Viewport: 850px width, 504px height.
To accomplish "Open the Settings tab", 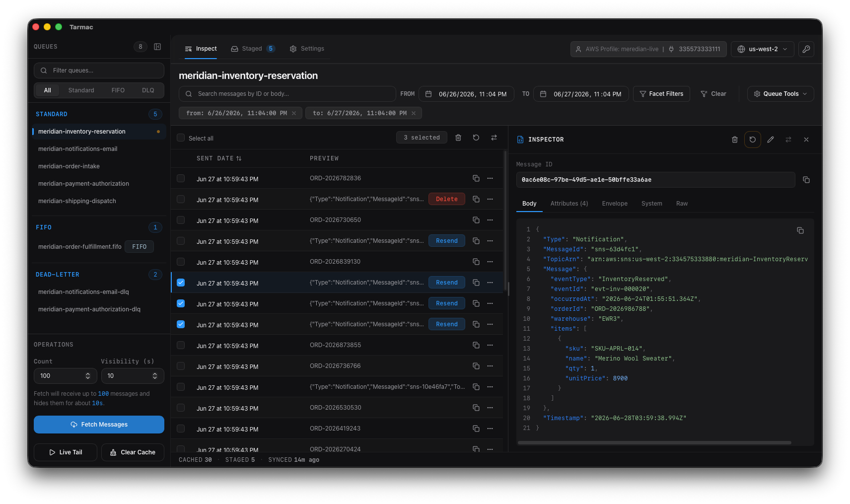I will (307, 49).
